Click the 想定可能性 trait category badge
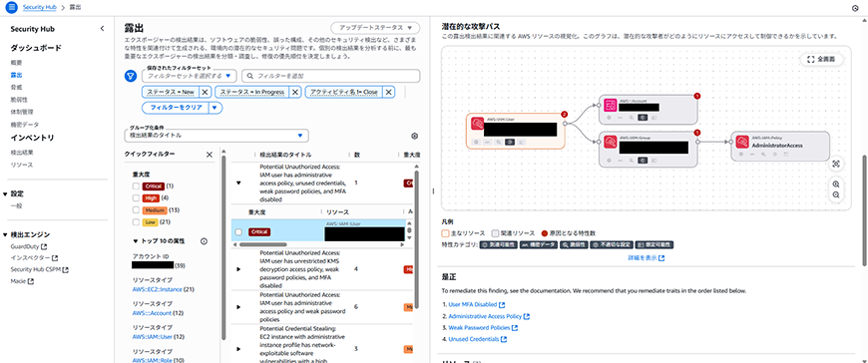The width and height of the screenshot is (868, 363). pyautogui.click(x=653, y=244)
